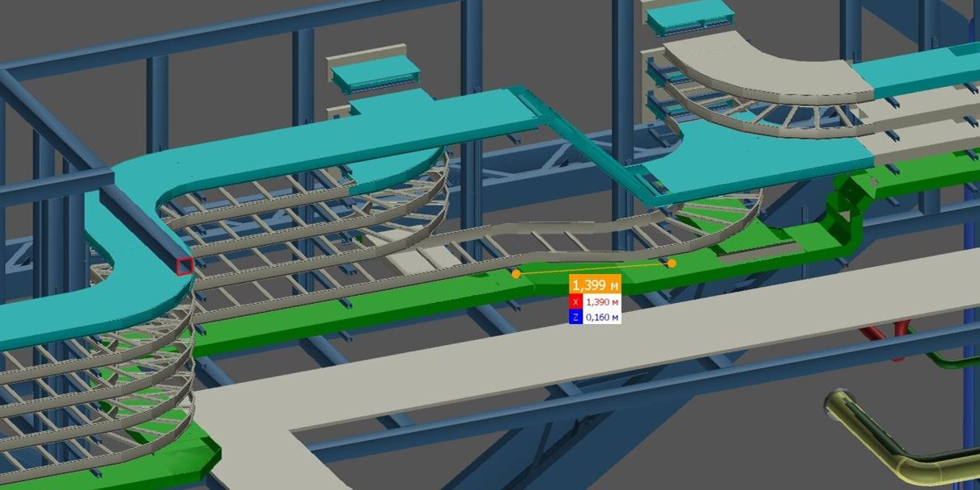Select the green S-shaped tray offset

tap(846, 218)
